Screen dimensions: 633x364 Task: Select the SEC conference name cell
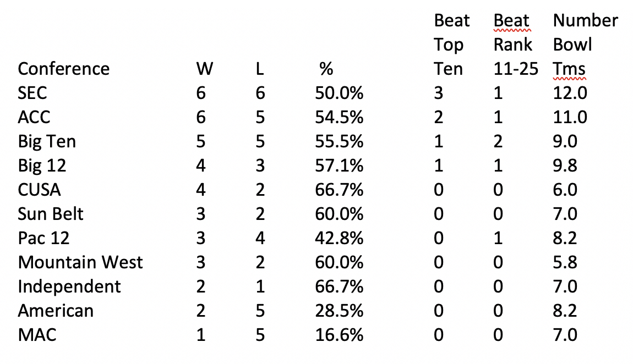[32, 93]
